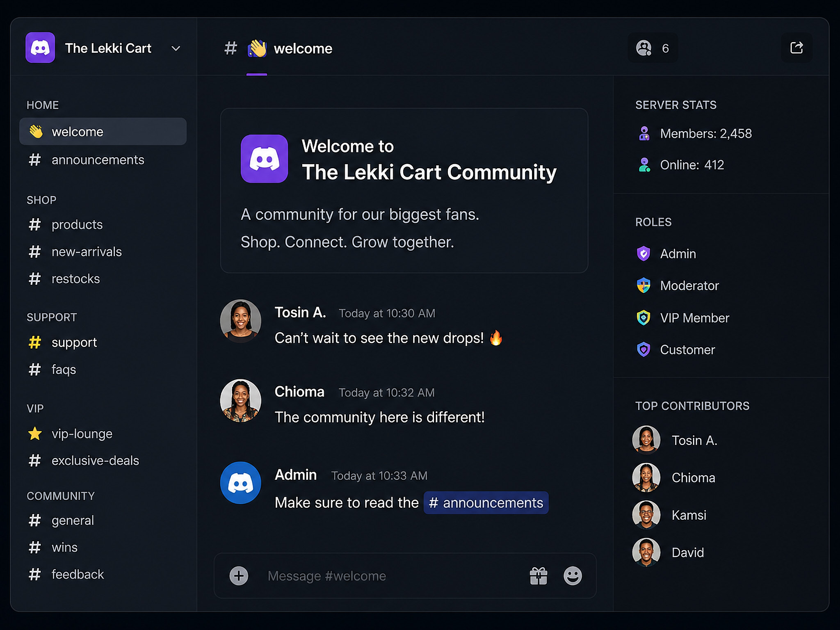Click the Customer role shield icon
Screen dimensions: 840x630
coord(644,349)
